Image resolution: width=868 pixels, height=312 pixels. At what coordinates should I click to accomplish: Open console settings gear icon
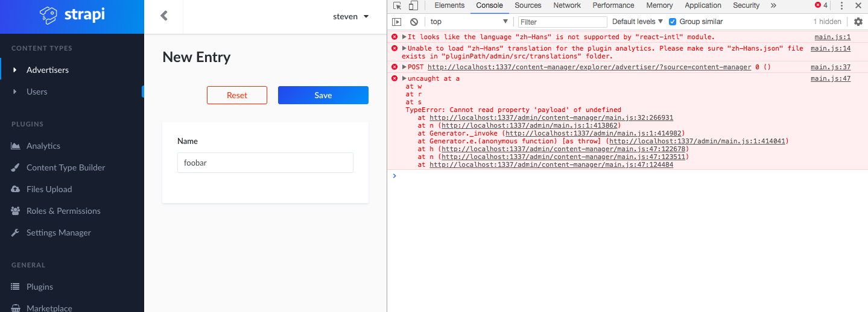pos(858,22)
